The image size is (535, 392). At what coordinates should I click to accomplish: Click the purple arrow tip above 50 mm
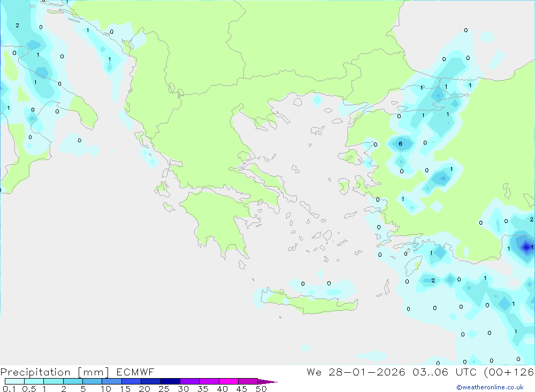(267, 382)
